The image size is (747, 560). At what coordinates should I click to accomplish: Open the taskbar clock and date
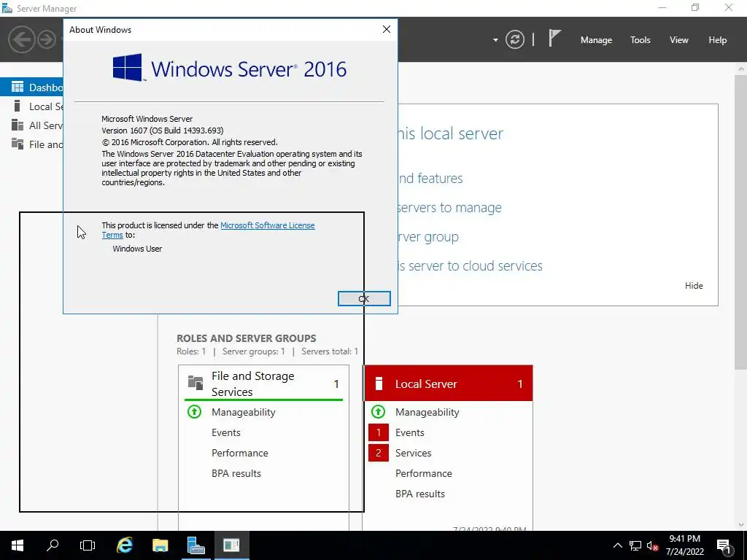tap(684, 545)
